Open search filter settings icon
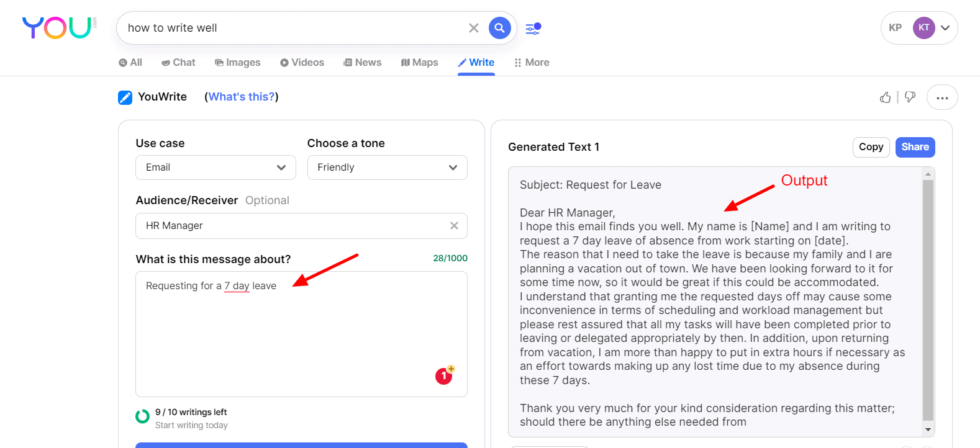 point(533,29)
